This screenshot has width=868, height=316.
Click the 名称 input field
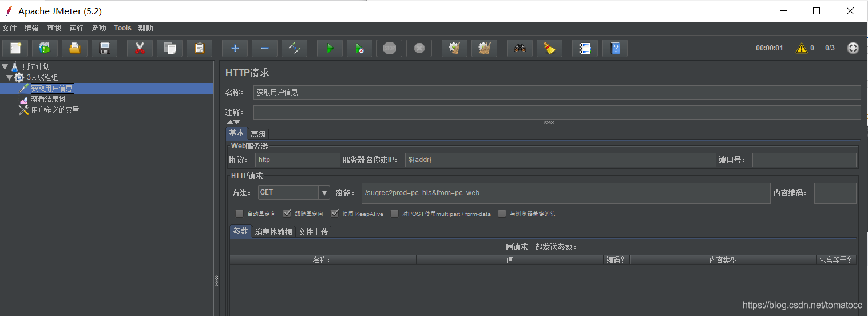557,92
